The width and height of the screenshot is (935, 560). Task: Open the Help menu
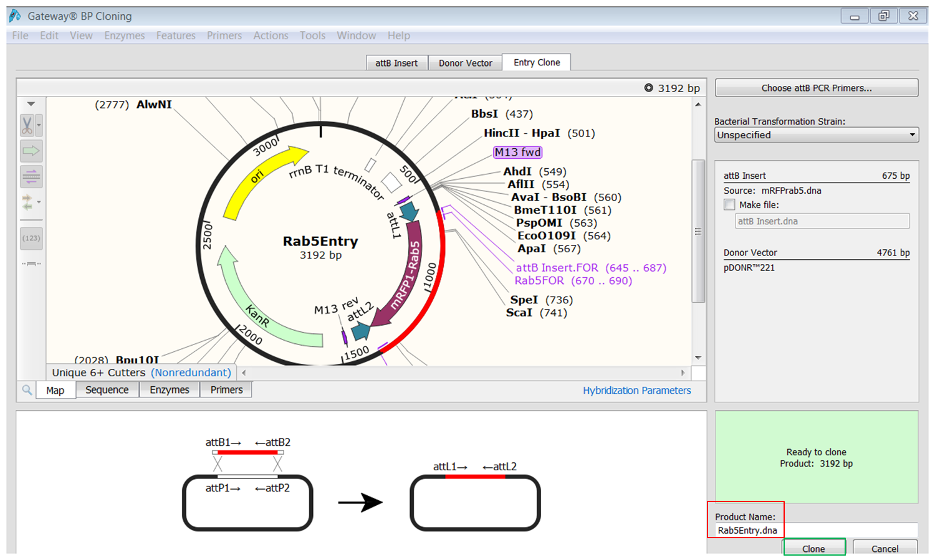point(399,36)
